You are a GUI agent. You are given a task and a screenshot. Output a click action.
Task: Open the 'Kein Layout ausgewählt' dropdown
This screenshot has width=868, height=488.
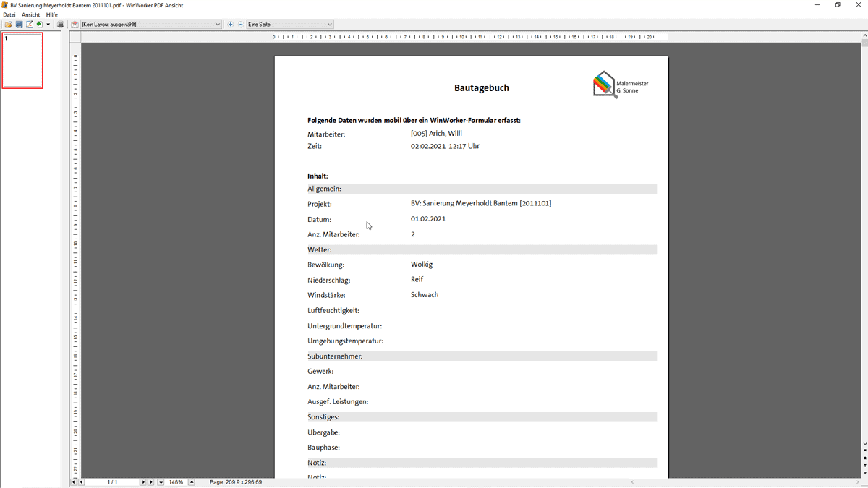[150, 25]
